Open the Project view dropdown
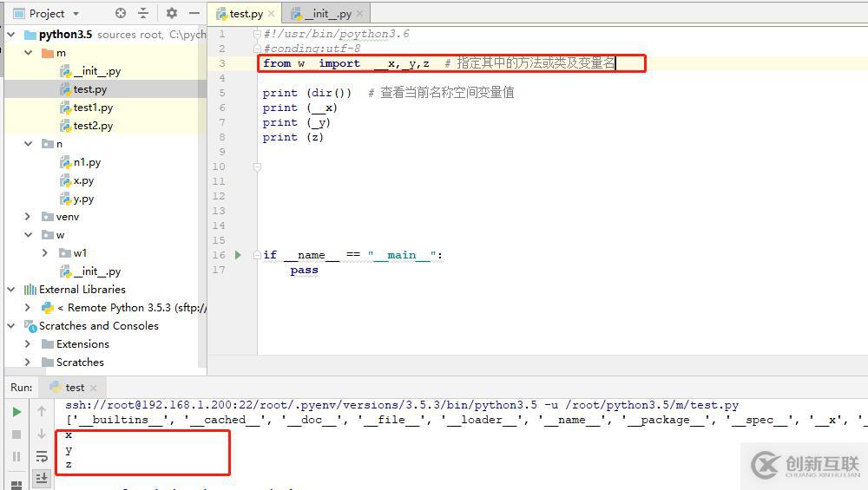The height and width of the screenshot is (490, 868). coord(76,13)
